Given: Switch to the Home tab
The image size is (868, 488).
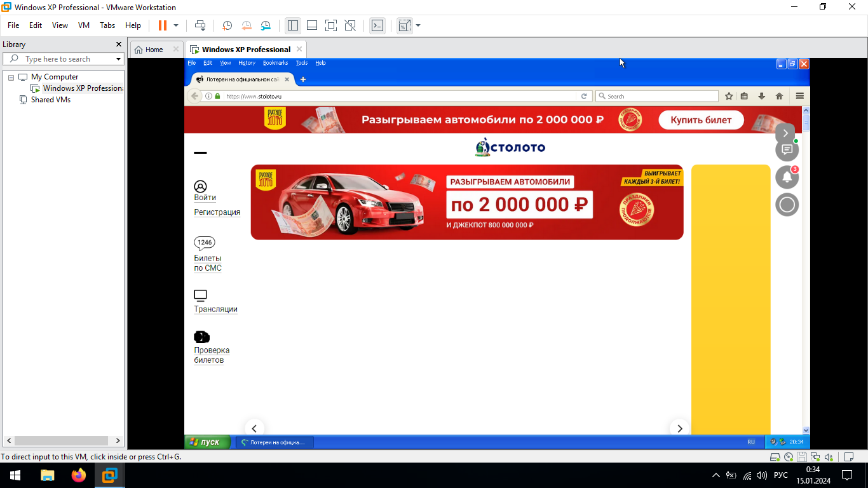Looking at the screenshot, I should (x=154, y=50).
